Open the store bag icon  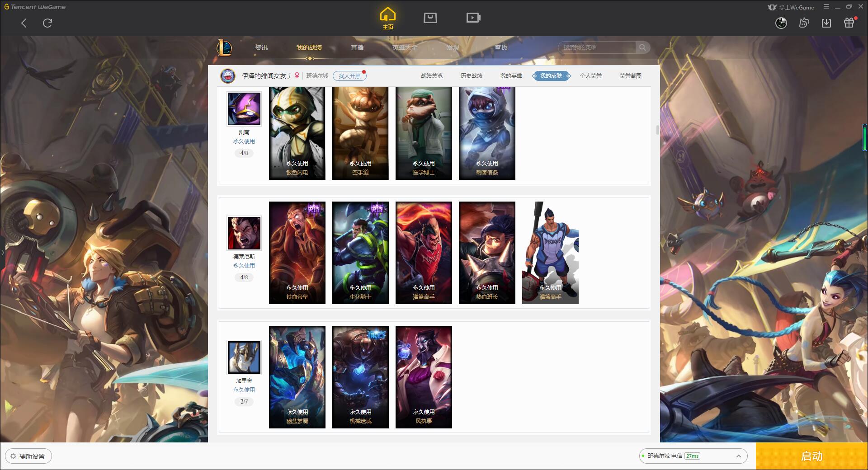430,18
